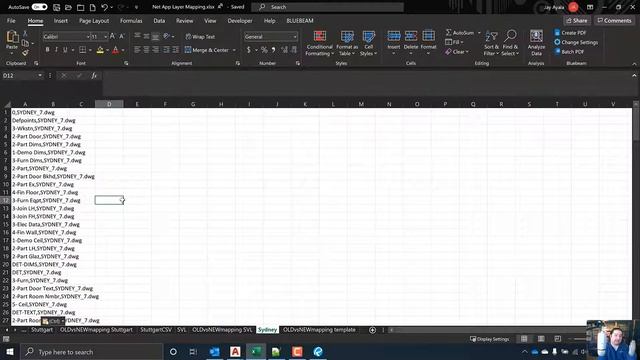
Task: Toggle the AutoSave switch
Action: tap(40, 7)
